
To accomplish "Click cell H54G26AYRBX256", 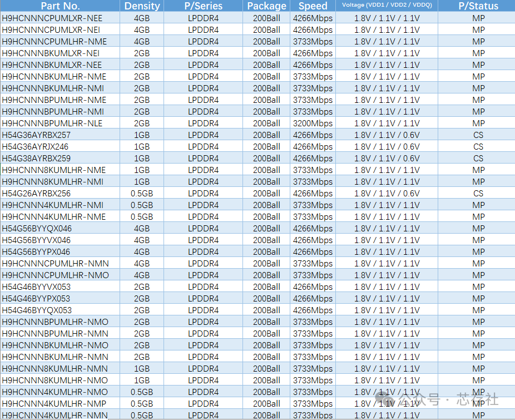I will coord(60,193).
